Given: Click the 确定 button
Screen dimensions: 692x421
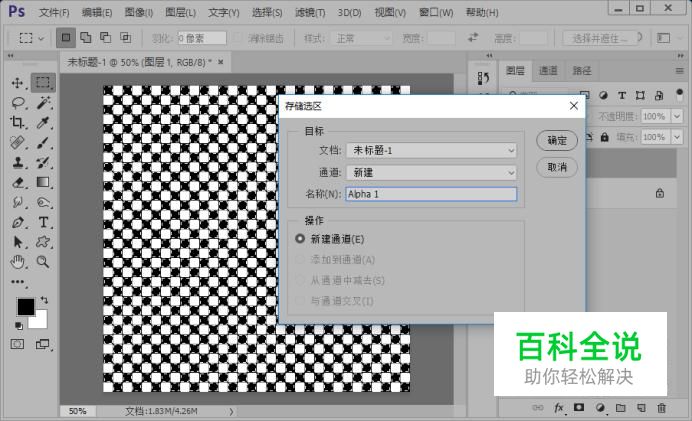Looking at the screenshot, I should [x=557, y=141].
